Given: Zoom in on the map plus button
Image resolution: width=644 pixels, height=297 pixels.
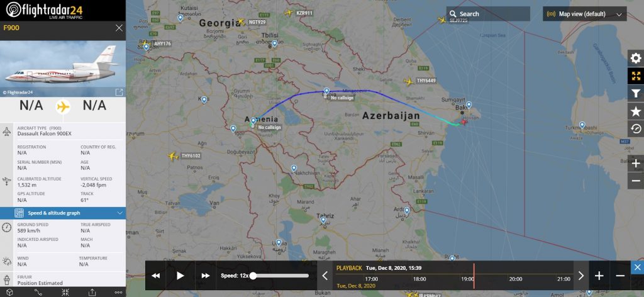Looking at the screenshot, I should 635,164.
